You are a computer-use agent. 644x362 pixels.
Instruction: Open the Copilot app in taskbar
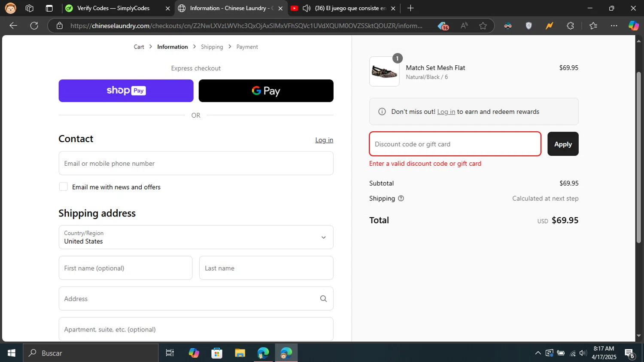194,353
